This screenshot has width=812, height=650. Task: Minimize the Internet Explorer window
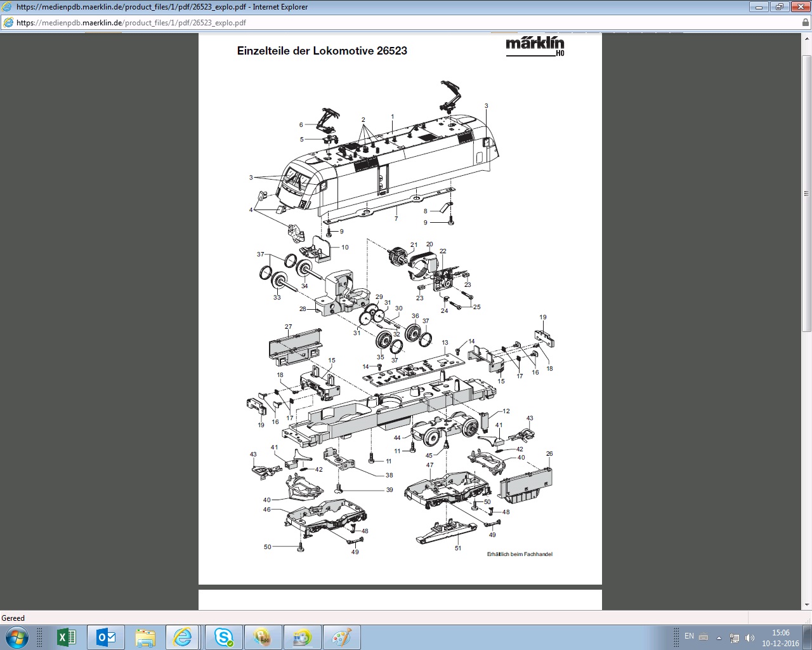tap(759, 7)
